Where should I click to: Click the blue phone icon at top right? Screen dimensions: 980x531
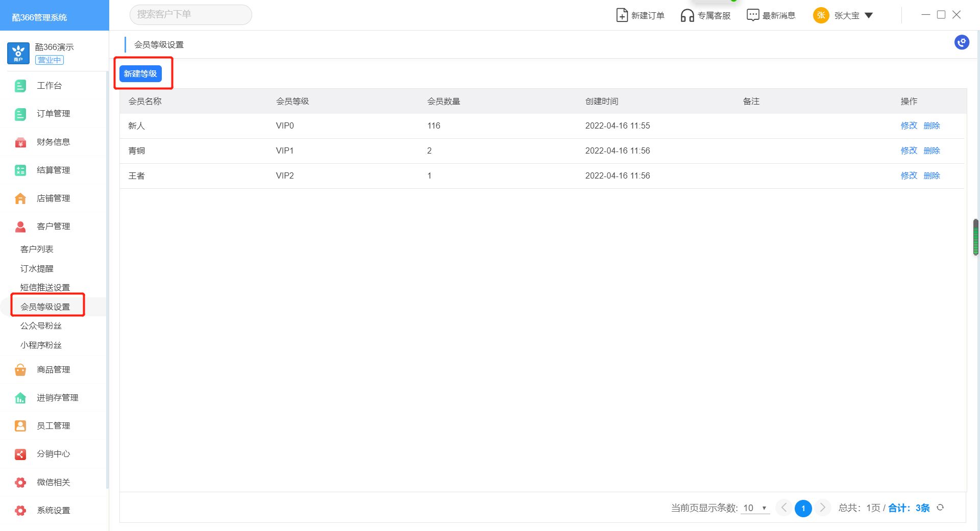click(962, 42)
